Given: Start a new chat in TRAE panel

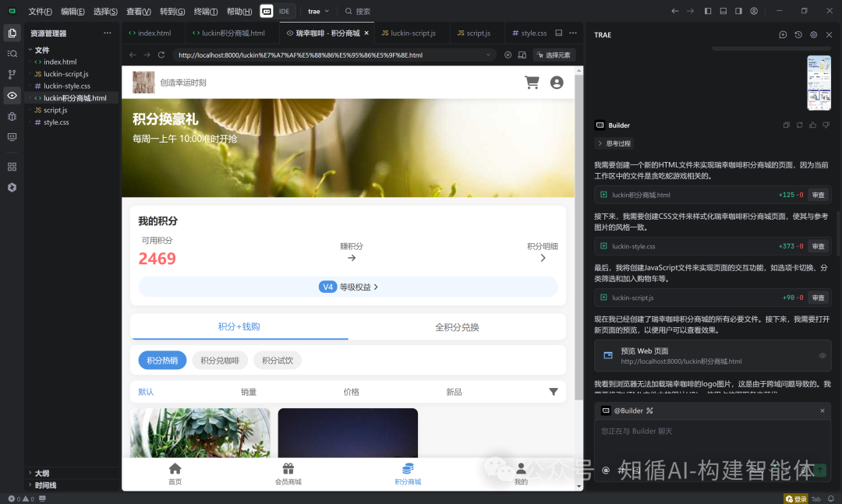Looking at the screenshot, I should click(x=783, y=35).
